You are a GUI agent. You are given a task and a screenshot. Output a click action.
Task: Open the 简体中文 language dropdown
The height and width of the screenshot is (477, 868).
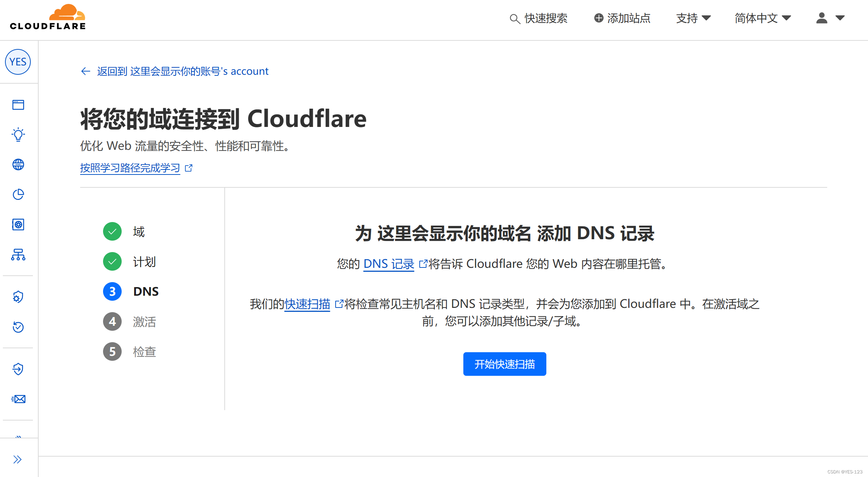(762, 18)
